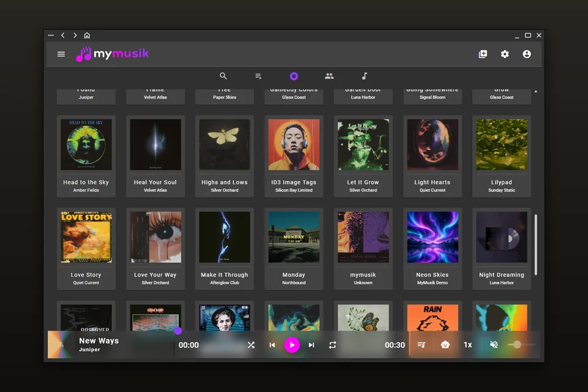Click the Amber Fields artist label

click(x=86, y=190)
